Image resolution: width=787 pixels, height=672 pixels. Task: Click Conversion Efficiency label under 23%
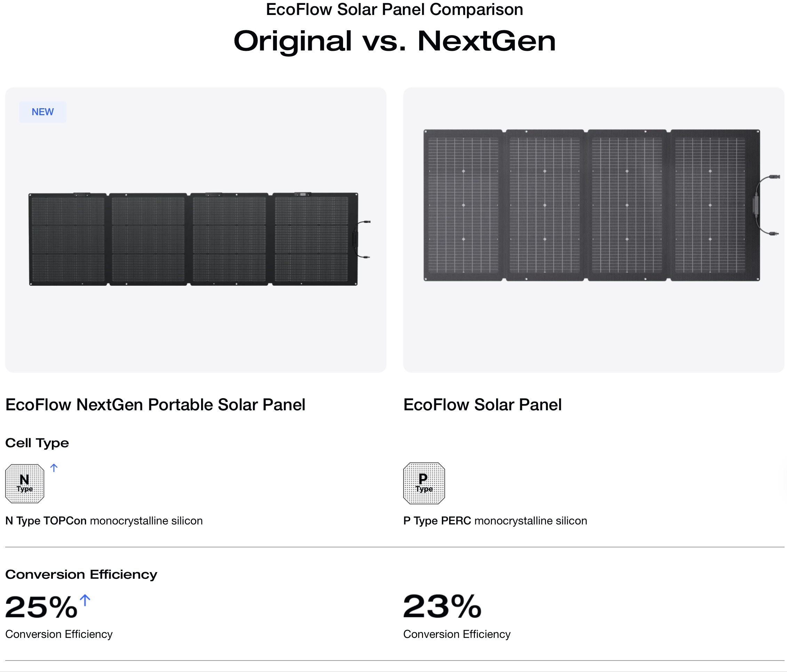(x=456, y=634)
